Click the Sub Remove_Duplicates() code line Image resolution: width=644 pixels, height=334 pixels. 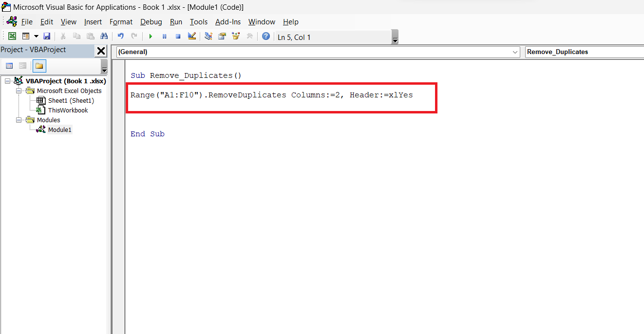tap(186, 75)
